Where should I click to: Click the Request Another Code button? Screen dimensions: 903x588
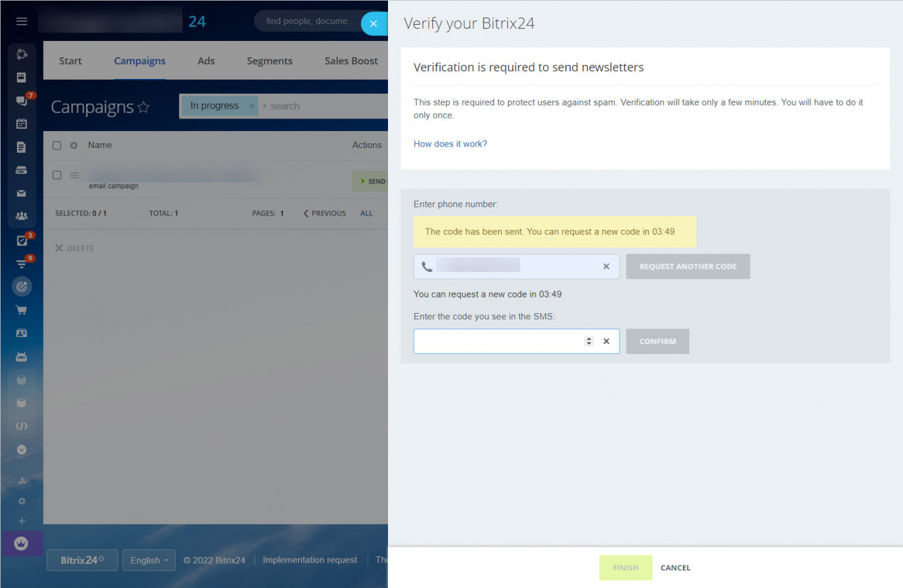tap(688, 267)
